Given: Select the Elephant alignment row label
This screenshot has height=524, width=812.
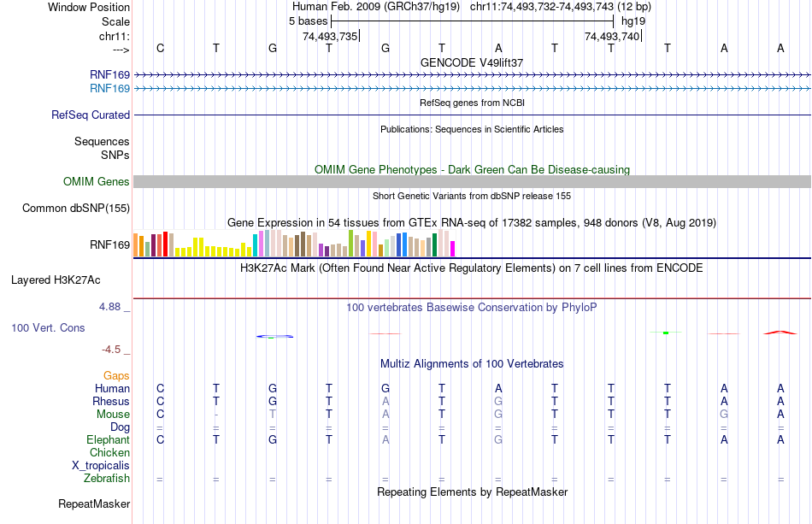Looking at the screenshot, I should coord(109,439).
